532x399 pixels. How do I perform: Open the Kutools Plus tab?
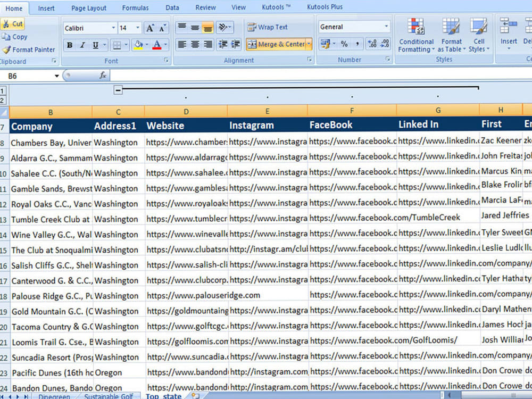325,7
